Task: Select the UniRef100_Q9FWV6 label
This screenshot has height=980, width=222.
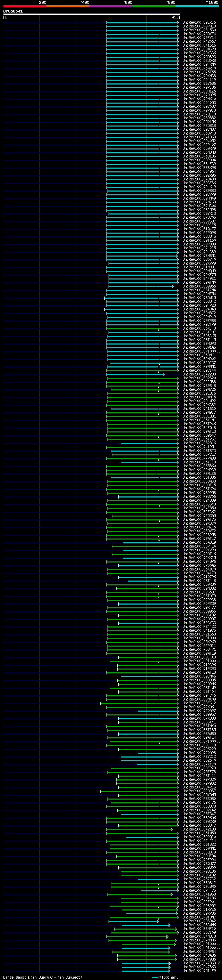Action: 199,561
